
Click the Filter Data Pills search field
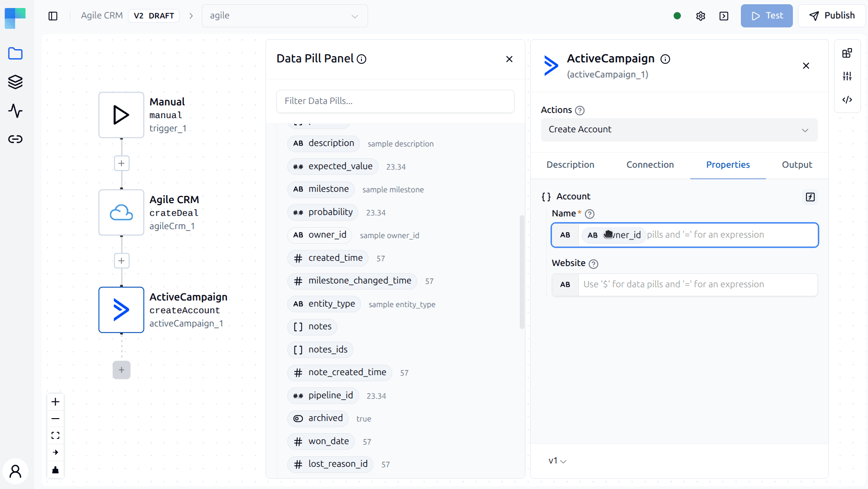coord(395,101)
